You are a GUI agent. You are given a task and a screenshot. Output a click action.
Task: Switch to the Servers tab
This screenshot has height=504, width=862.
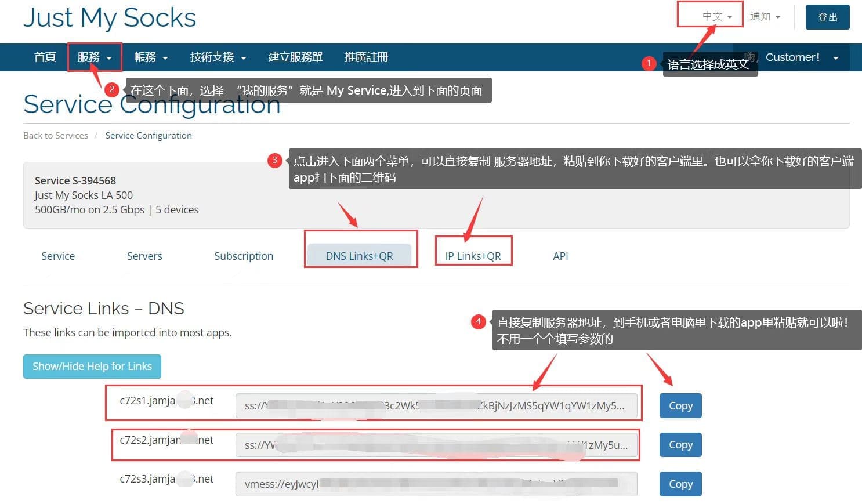144,256
